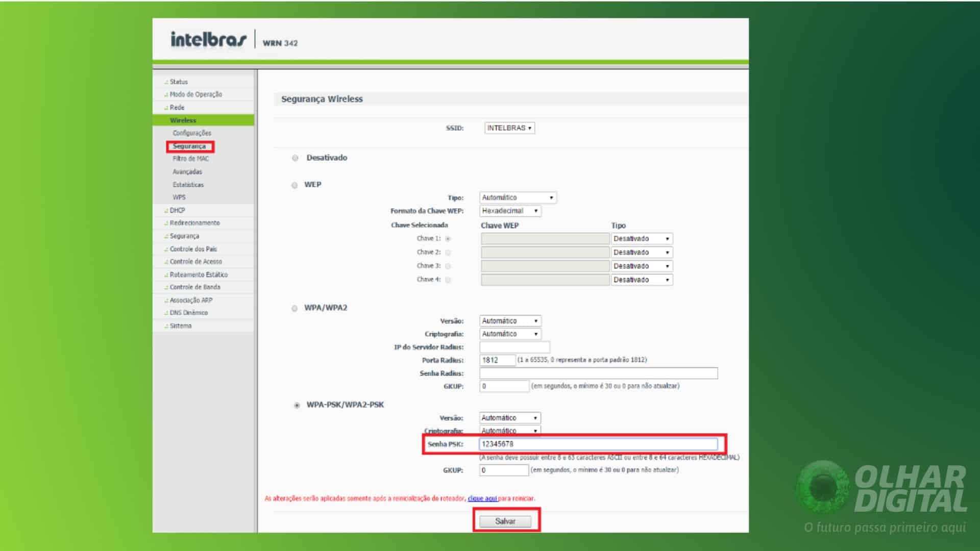Click the Senha Radius field
Image resolution: width=980 pixels, height=551 pixels.
(599, 373)
